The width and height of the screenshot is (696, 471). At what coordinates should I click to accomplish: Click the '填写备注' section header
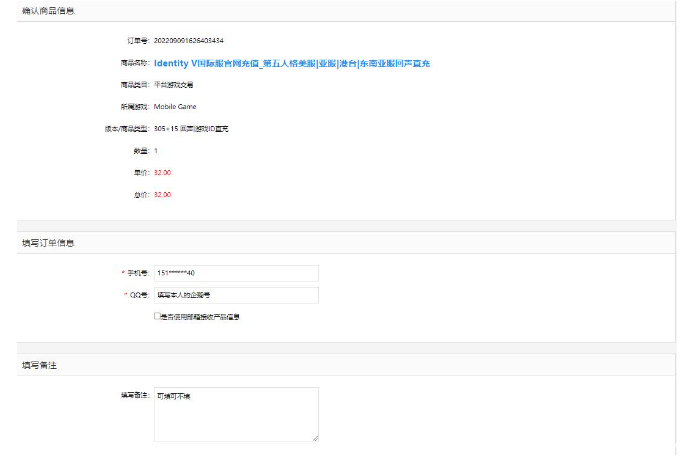[41, 365]
